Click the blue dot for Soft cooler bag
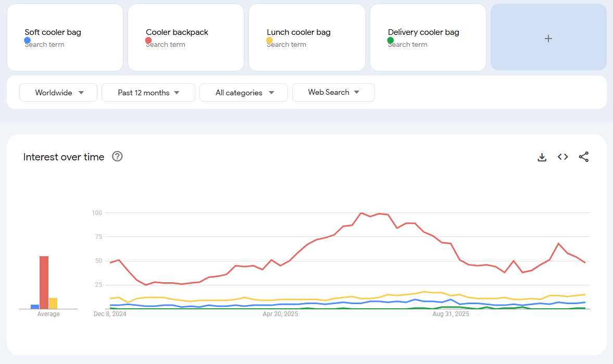Image resolution: width=613 pixels, height=364 pixels. coord(28,40)
